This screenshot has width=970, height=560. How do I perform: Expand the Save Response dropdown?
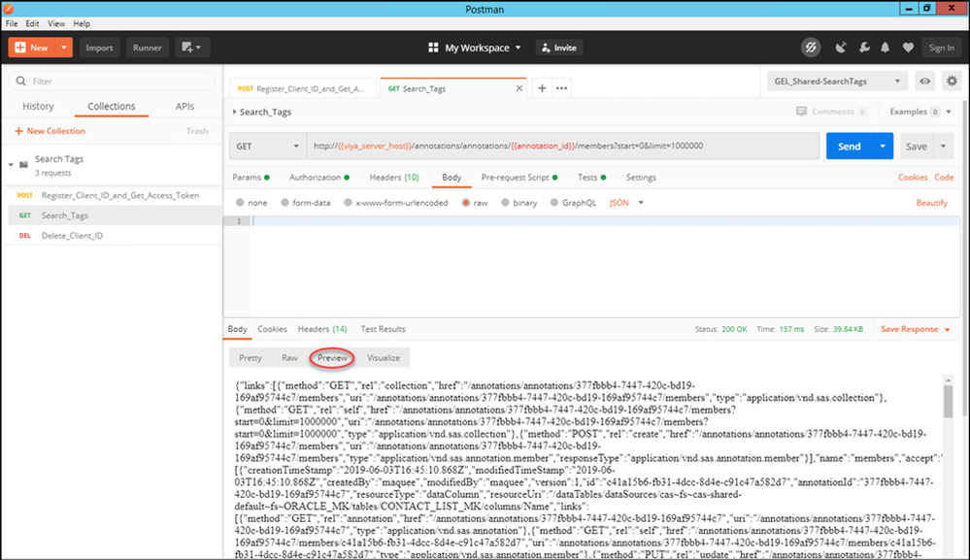pyautogui.click(x=947, y=329)
